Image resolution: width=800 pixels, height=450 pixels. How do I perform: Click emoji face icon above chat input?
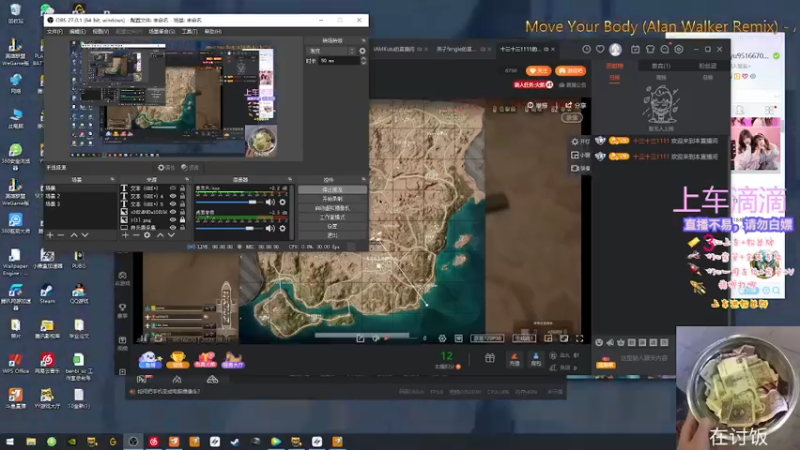(599, 342)
